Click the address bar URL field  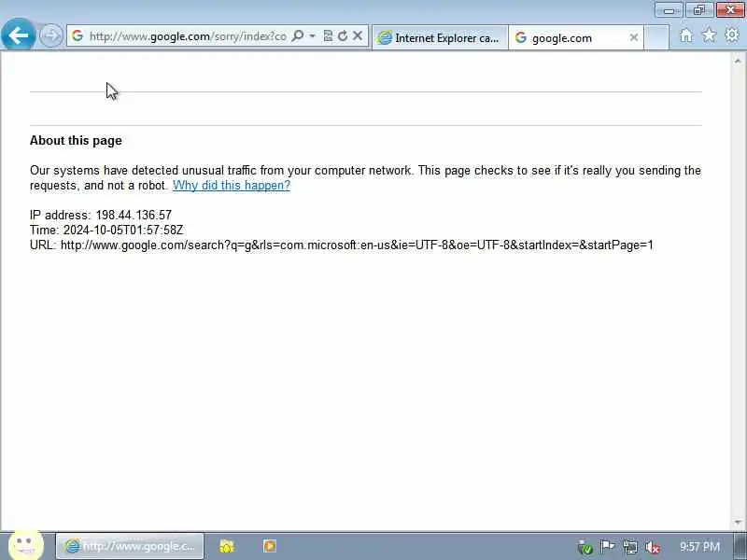[x=188, y=36]
